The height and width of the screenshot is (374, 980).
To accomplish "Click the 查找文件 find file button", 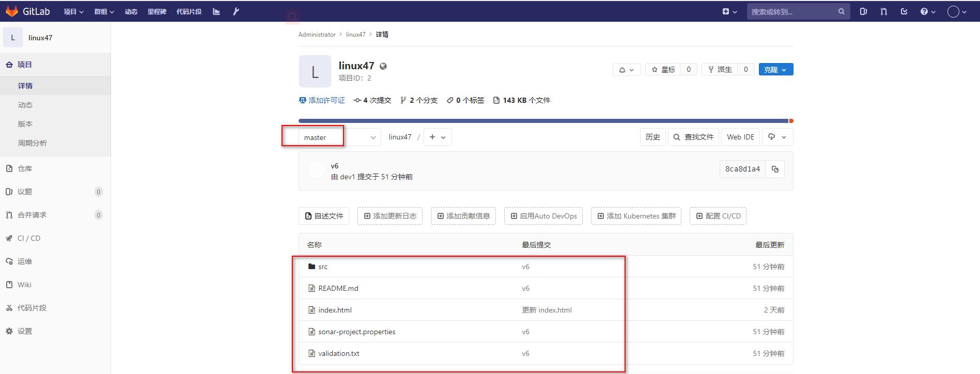I will point(693,137).
